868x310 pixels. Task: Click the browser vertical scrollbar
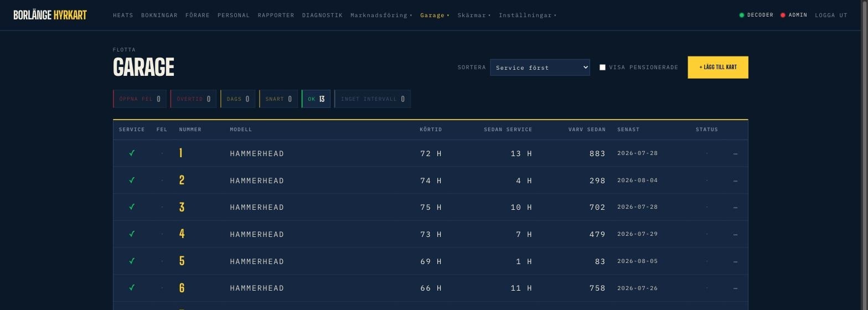pyautogui.click(x=865, y=155)
